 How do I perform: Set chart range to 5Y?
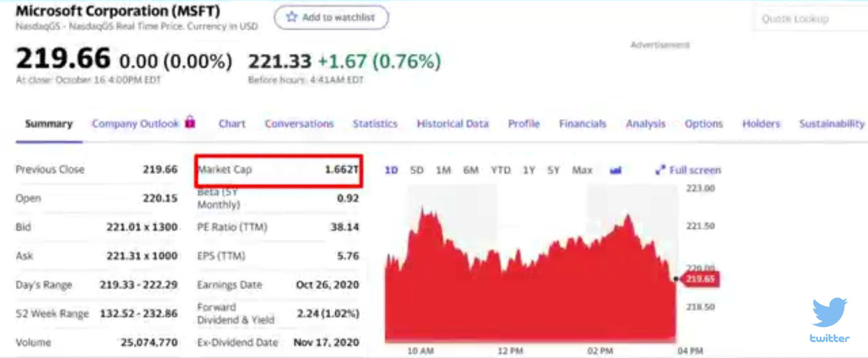pos(553,170)
